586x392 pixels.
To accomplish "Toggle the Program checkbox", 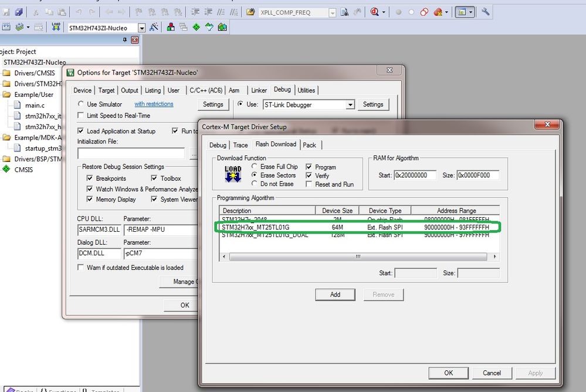I will 309,167.
